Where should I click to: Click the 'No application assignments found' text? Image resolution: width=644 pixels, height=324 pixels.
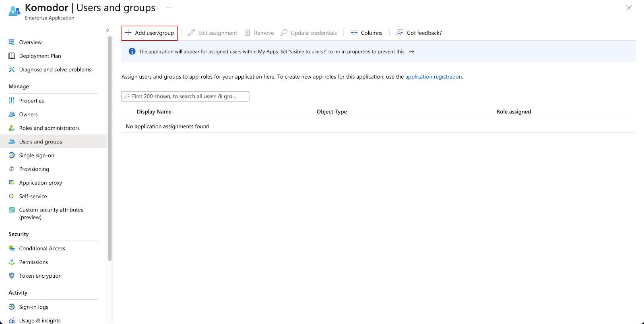tap(167, 127)
